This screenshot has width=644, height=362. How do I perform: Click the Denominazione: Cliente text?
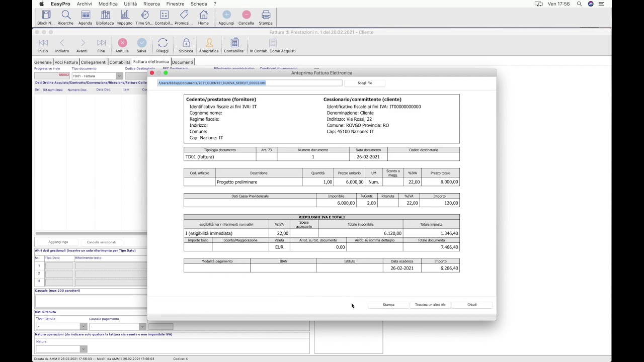click(350, 113)
